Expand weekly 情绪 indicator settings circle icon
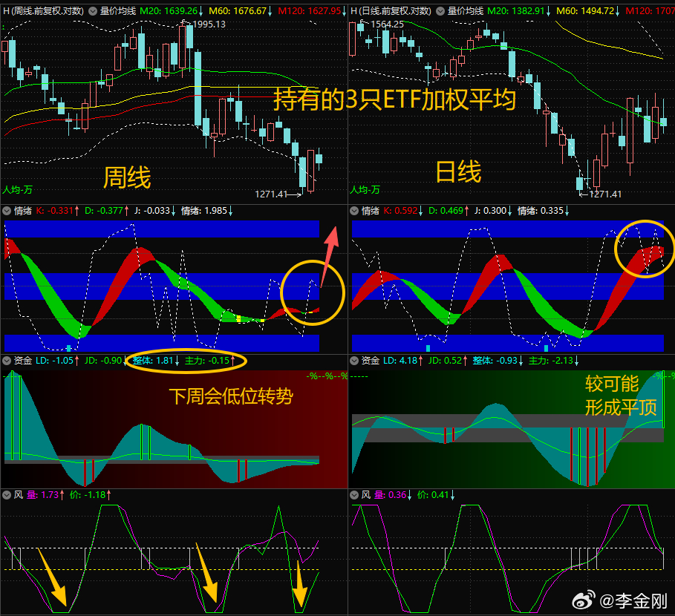The width and height of the screenshot is (675, 616). 7,211
